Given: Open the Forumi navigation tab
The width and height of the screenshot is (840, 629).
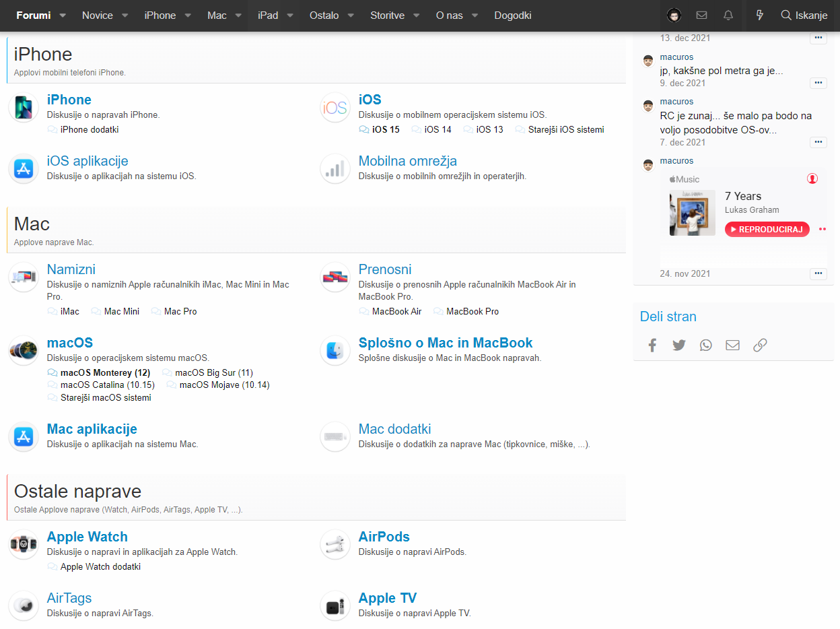Looking at the screenshot, I should (x=34, y=15).
